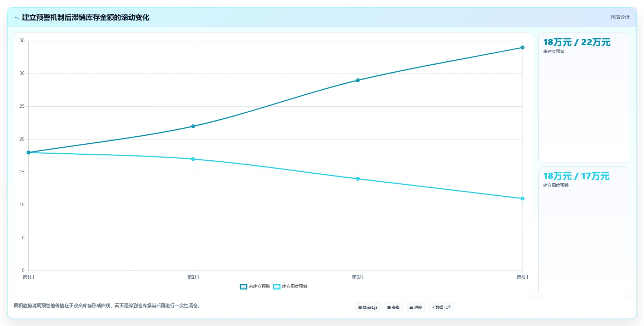Click the 未建立预警 point at 第3月
This screenshot has height=326, width=644.
[x=358, y=80]
